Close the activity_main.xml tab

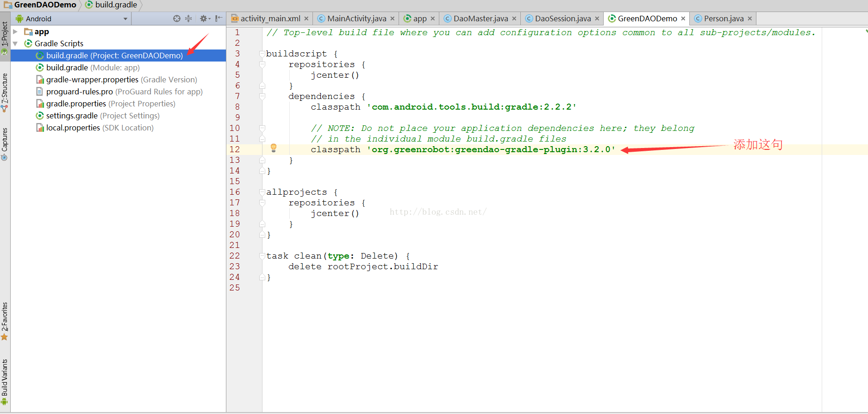pos(306,19)
